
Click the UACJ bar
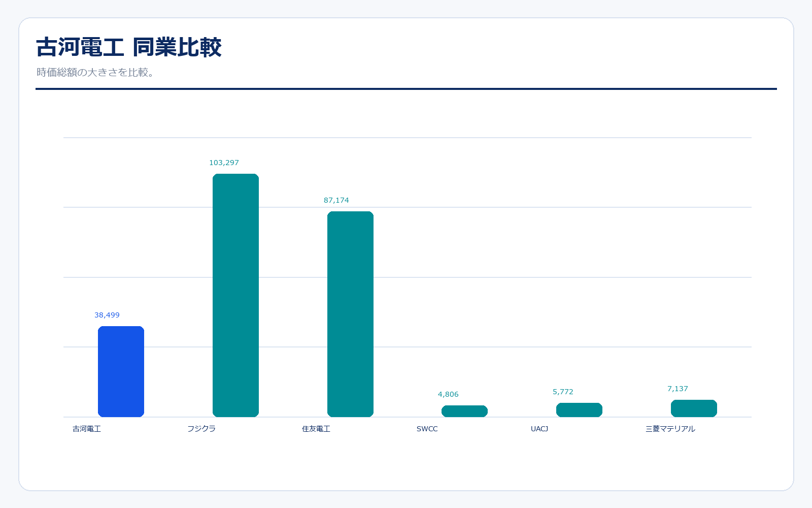click(x=579, y=410)
